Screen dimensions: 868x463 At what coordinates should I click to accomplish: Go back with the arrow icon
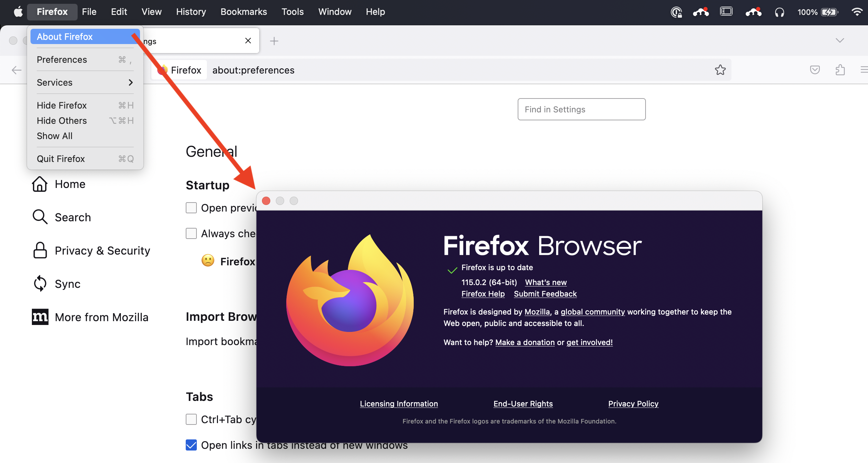(16, 70)
